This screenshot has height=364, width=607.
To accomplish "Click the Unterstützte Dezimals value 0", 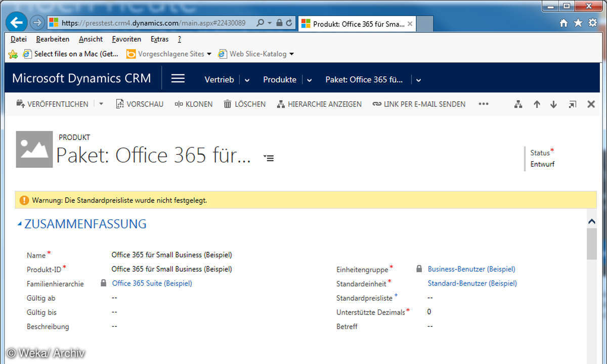I will pyautogui.click(x=429, y=311).
